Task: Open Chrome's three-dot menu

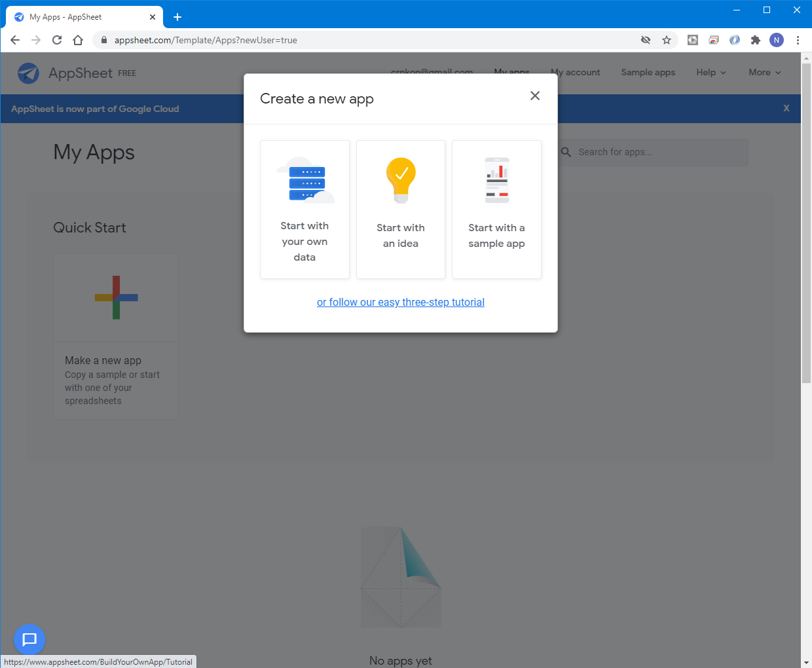Action: coord(798,40)
